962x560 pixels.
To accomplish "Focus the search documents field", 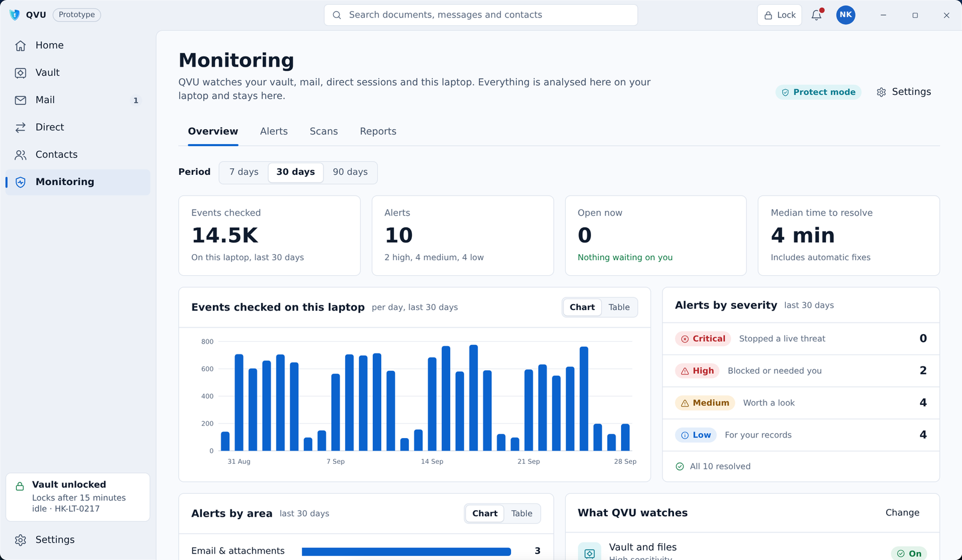I will coord(481,15).
